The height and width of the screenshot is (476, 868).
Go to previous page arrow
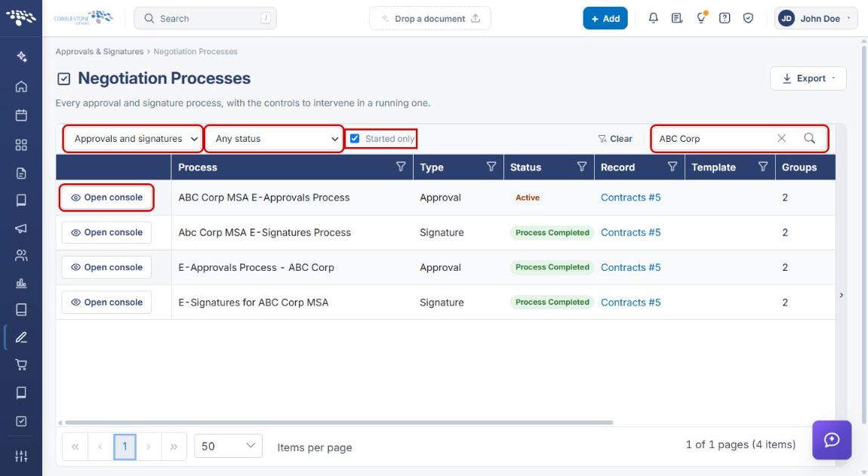(x=100, y=447)
